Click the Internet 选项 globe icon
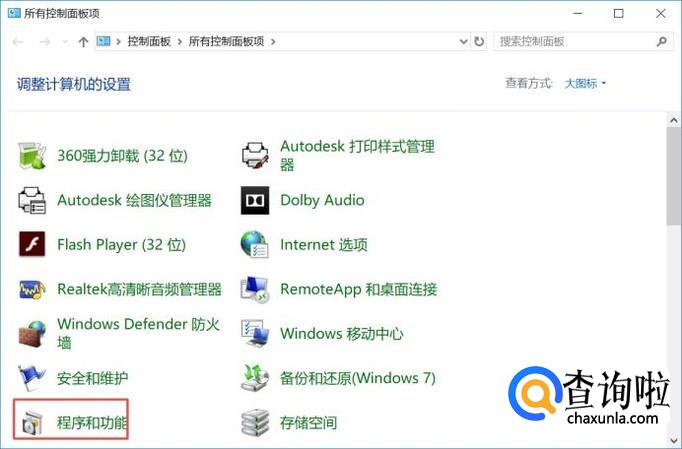Viewport: 682px width, 449px height. point(255,245)
